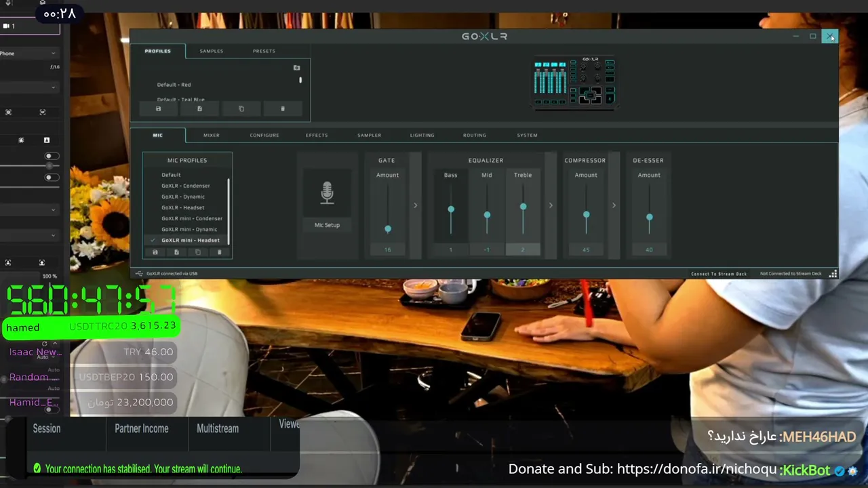Screen dimensions: 868x488
Task: Click the camera icon in the Profiles panel
Action: pyautogui.click(x=296, y=68)
